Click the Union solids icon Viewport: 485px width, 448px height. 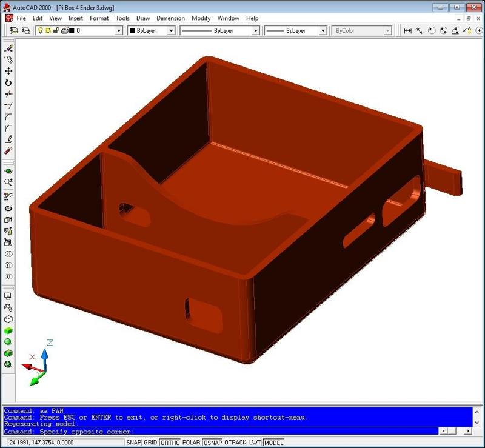(x=8, y=254)
